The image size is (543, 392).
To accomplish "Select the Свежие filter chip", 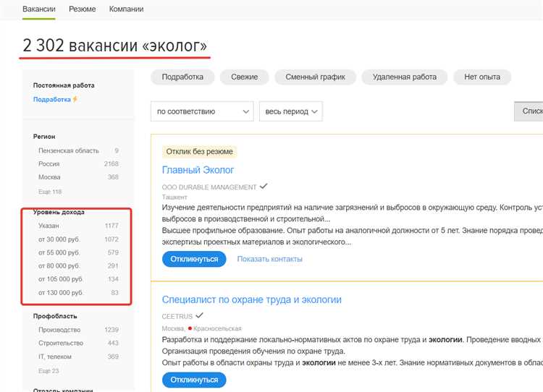I will click(244, 77).
